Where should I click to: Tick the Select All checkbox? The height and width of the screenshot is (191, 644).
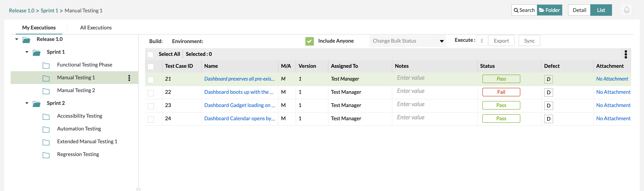[x=150, y=55]
